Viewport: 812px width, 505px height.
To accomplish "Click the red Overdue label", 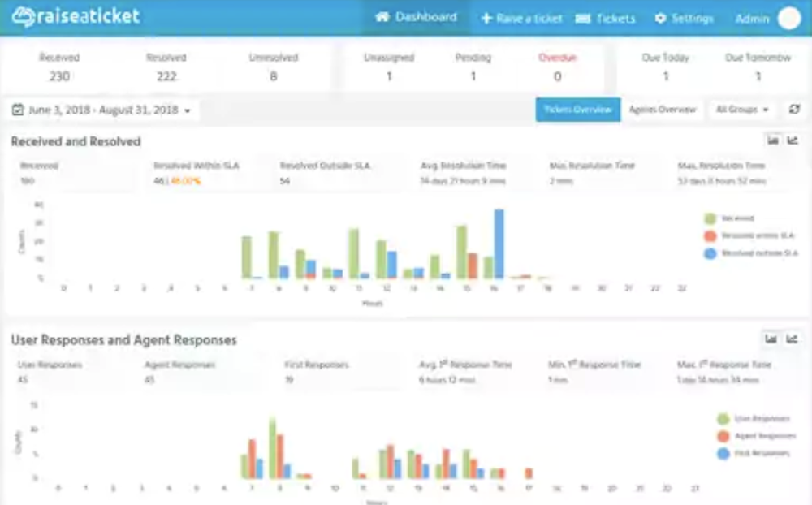I will [557, 58].
